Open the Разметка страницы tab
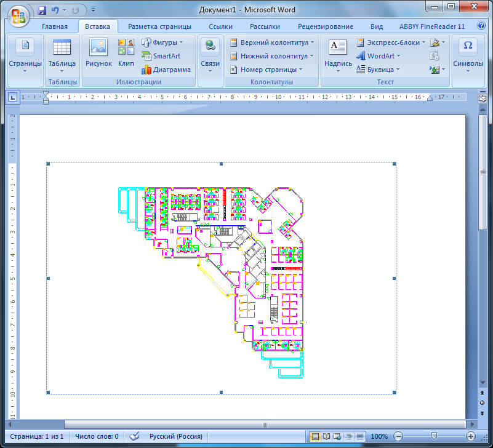493x448 pixels. click(x=159, y=26)
